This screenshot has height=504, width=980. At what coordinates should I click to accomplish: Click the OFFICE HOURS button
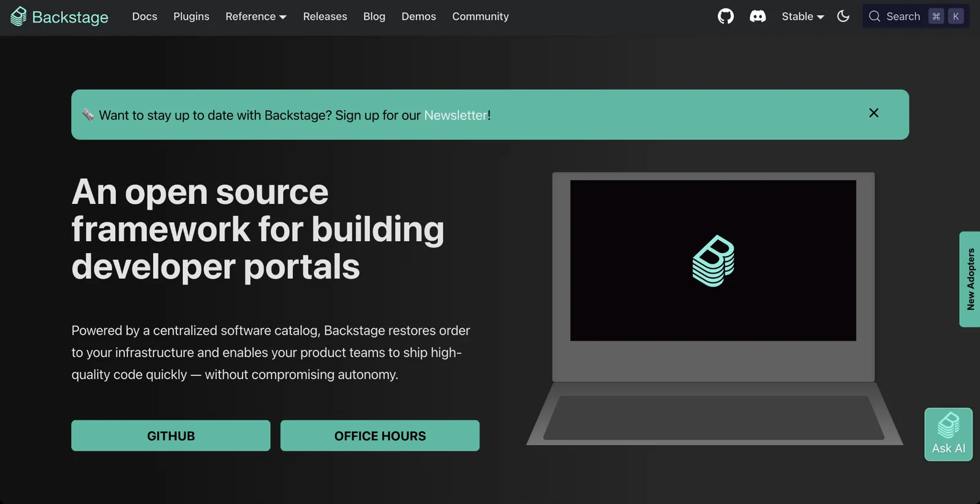[380, 435]
